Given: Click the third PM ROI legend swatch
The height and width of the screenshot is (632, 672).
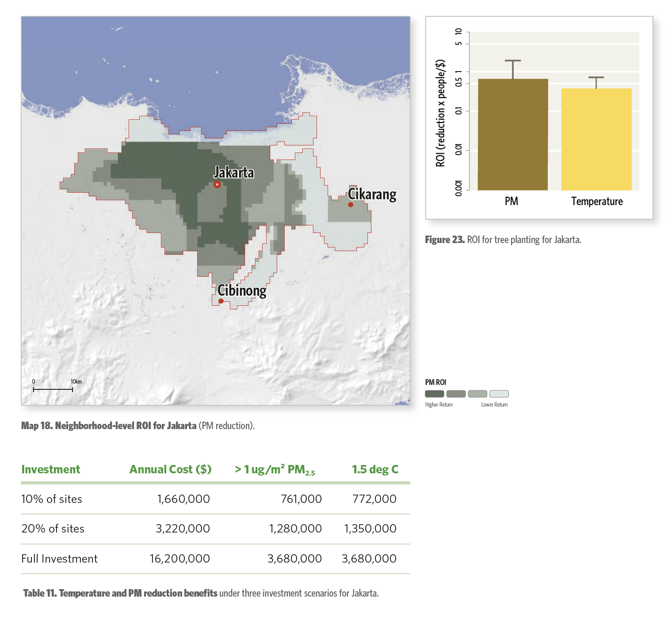Looking at the screenshot, I should pyautogui.click(x=477, y=394).
